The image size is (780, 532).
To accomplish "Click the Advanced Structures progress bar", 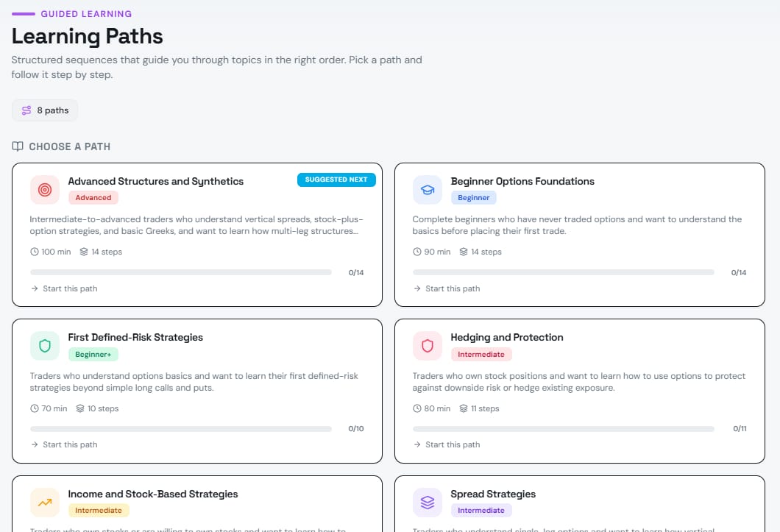I will [181, 272].
